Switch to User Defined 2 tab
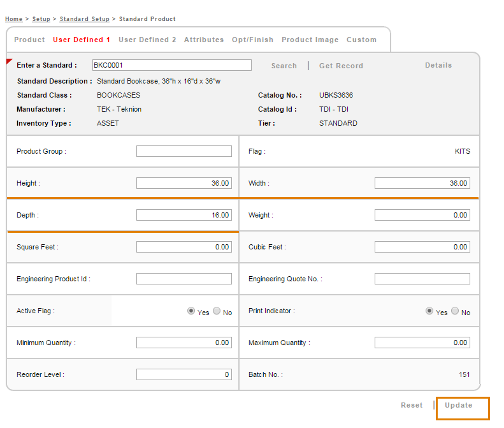Viewport: 504px width, 428px height. point(147,40)
